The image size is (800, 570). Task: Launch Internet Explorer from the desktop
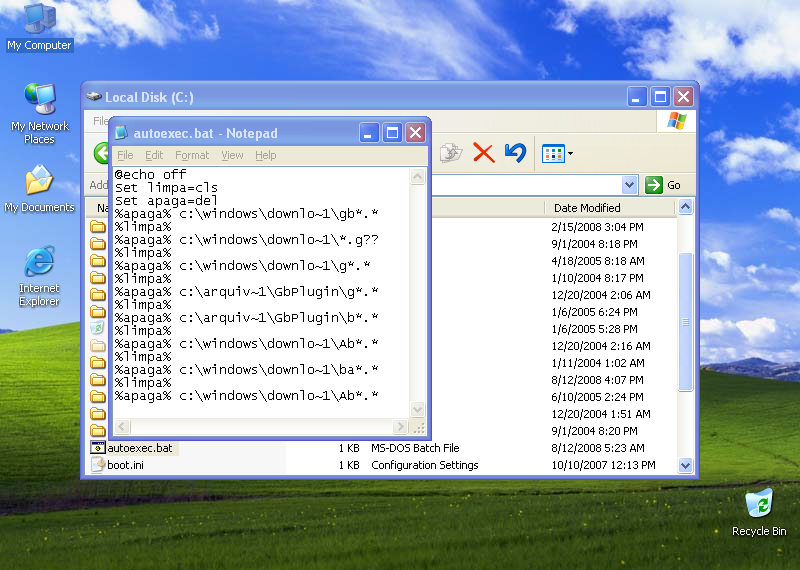[39, 276]
